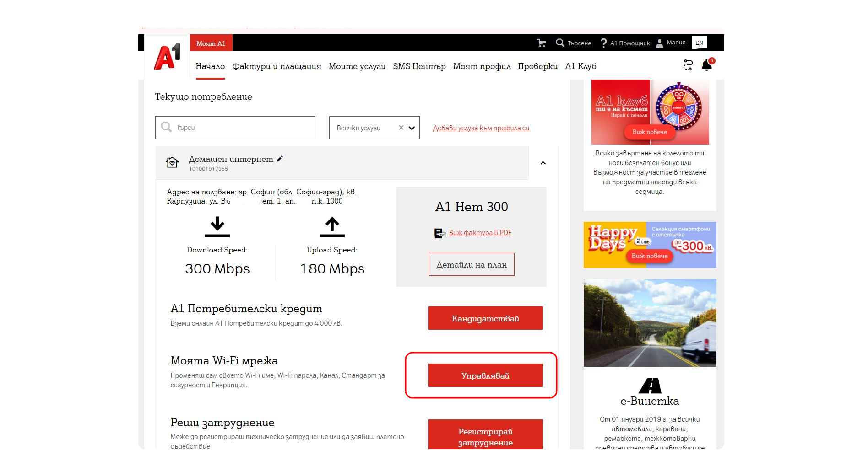868x450 pixels.
Task: Collapse the Домашен интернет section
Action: pyautogui.click(x=543, y=163)
